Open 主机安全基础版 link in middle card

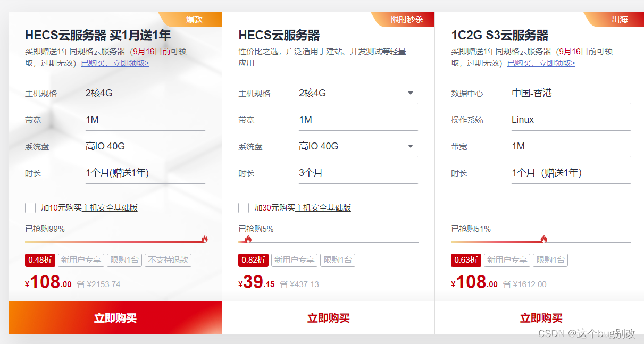point(323,208)
